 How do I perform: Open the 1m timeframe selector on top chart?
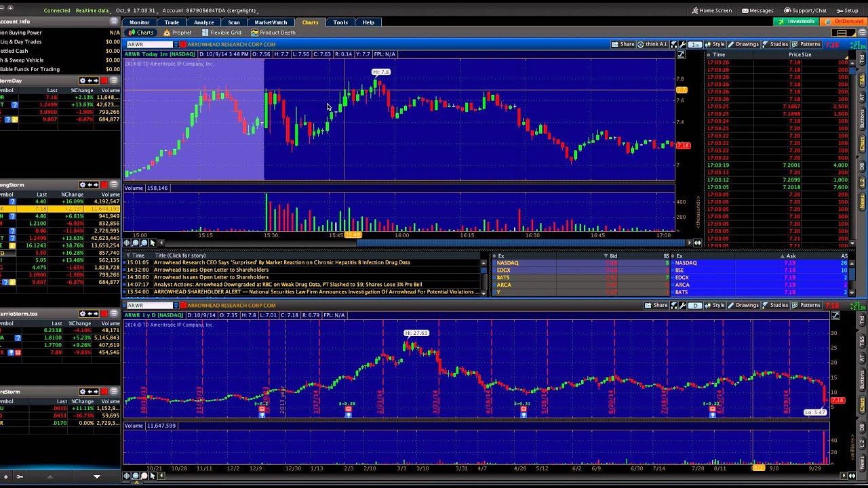pos(695,45)
